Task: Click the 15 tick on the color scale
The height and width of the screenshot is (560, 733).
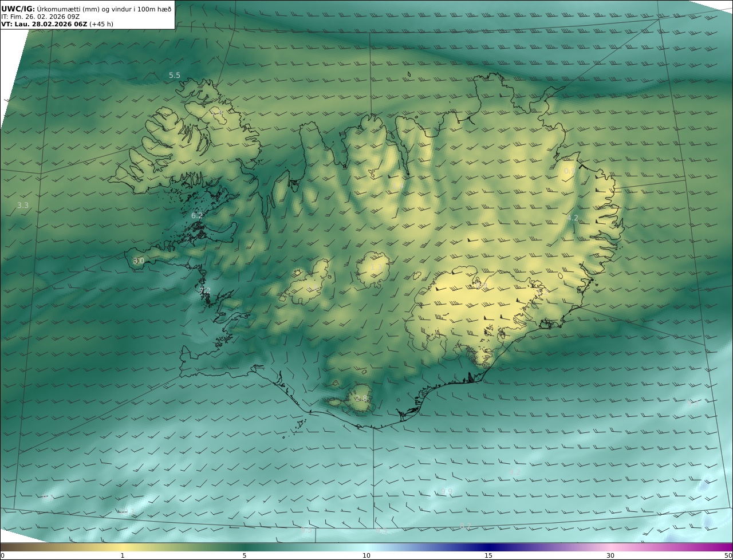Action: (488, 555)
